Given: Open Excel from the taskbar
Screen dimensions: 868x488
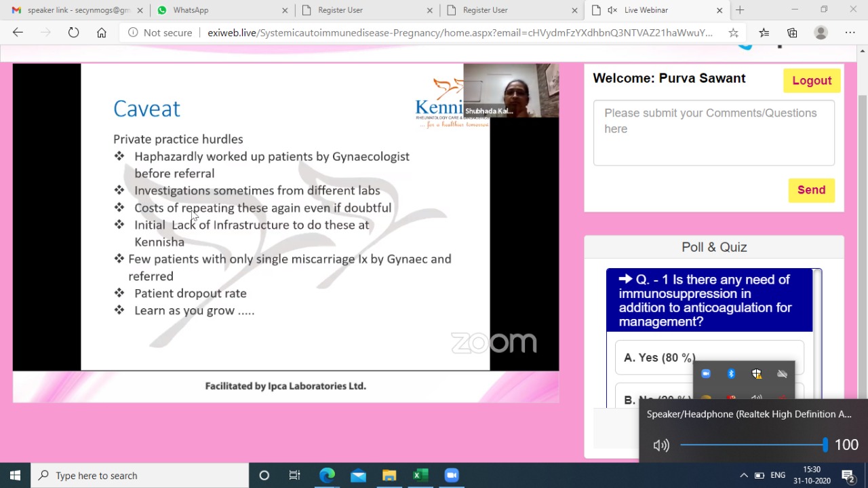Looking at the screenshot, I should click(420, 475).
